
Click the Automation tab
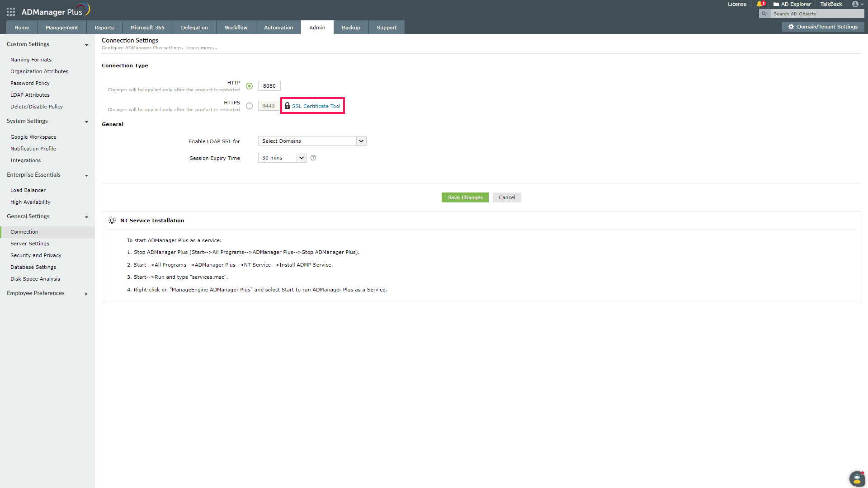tap(278, 28)
